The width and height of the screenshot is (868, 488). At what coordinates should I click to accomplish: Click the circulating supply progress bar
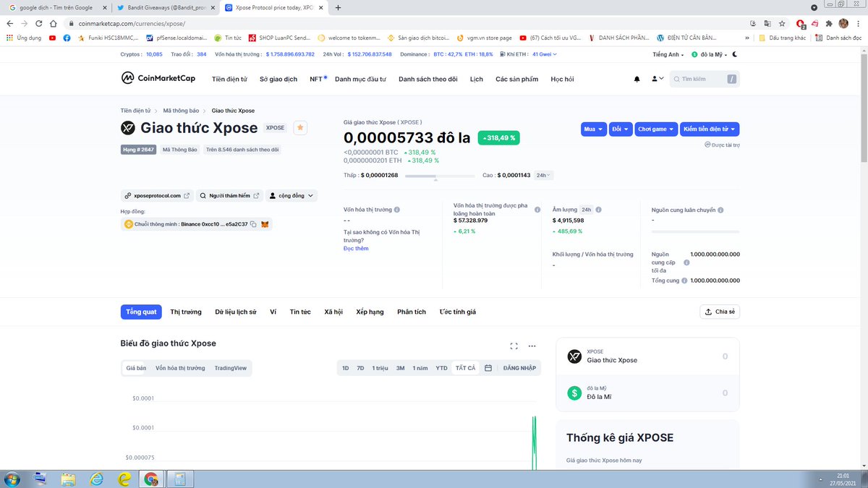click(695, 231)
